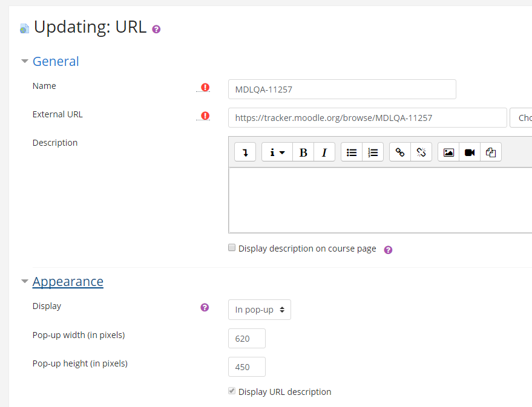Viewport: 532px width, 407px height.
Task: Apply bold formatting in description editor
Action: [x=303, y=152]
